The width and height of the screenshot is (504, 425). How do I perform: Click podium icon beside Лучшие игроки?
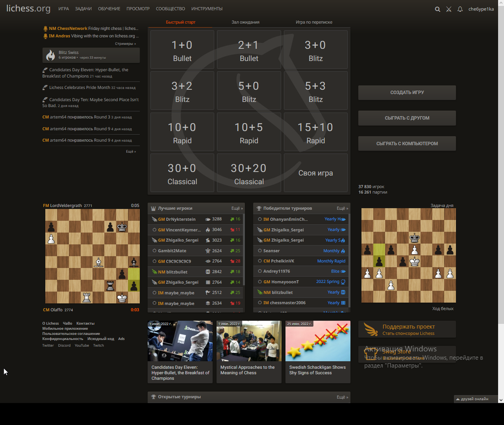point(154,208)
